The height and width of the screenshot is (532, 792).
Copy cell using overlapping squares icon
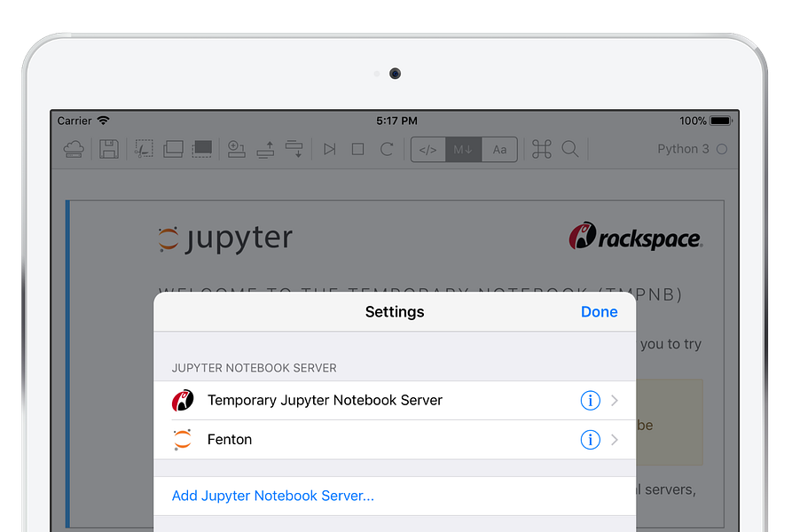pos(173,149)
